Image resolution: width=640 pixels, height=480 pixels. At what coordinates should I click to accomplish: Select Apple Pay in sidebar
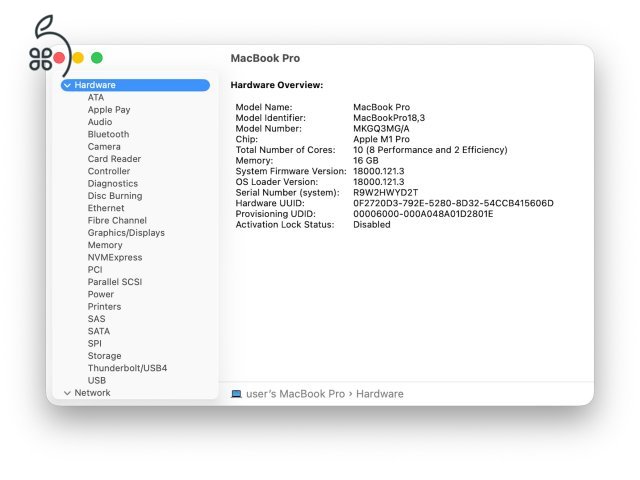point(109,110)
